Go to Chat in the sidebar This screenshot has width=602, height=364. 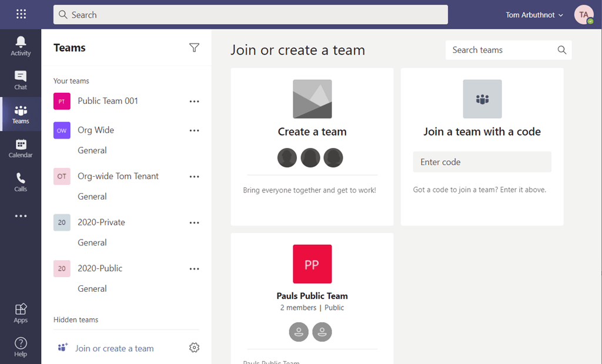click(x=21, y=80)
